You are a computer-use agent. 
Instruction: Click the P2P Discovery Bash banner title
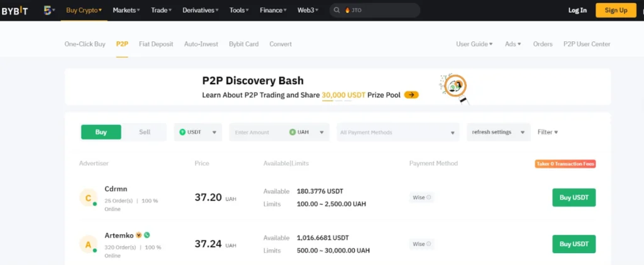click(253, 80)
